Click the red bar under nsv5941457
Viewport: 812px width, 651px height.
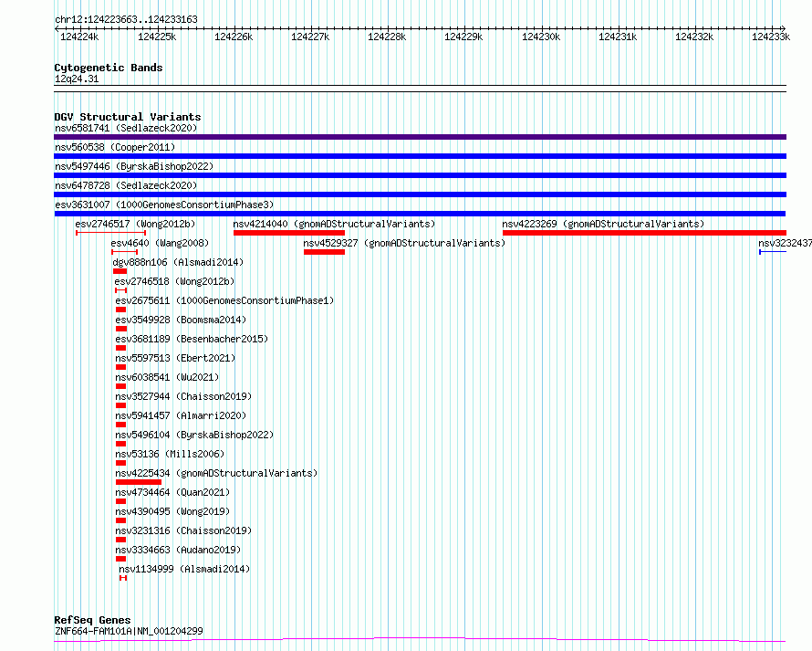click(120, 425)
